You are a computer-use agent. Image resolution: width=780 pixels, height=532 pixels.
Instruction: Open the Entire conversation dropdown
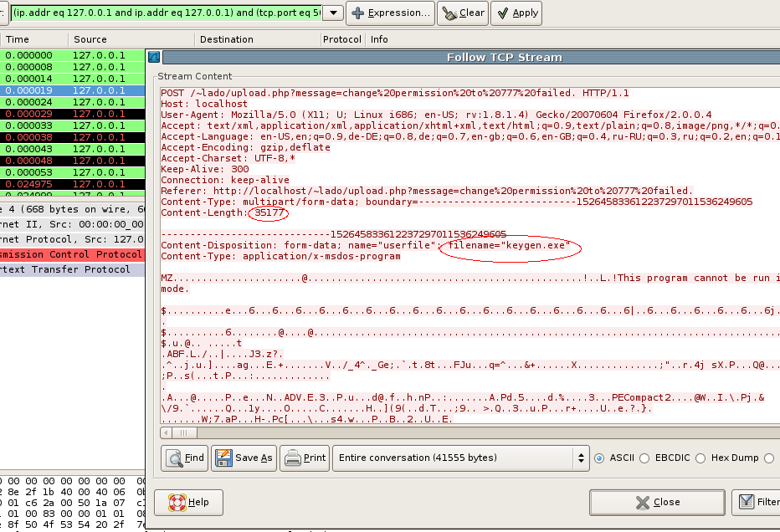461,458
